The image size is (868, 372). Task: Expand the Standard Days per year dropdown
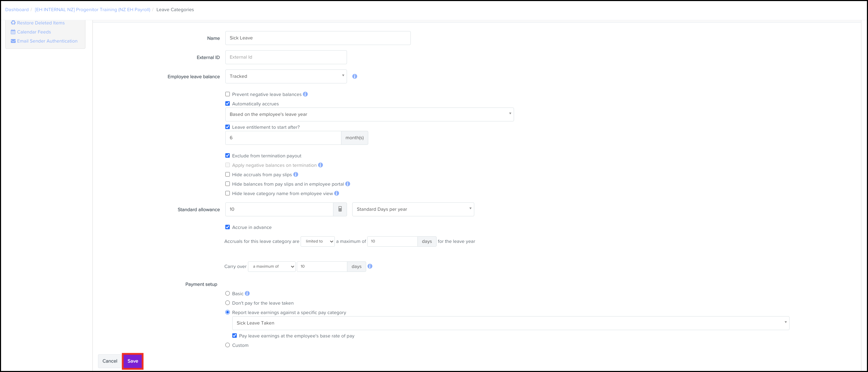[x=413, y=209]
